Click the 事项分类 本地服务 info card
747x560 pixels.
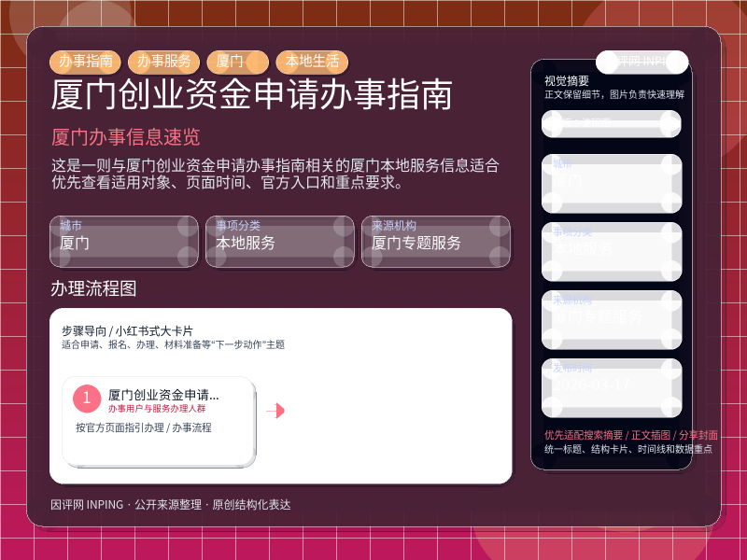(280, 242)
